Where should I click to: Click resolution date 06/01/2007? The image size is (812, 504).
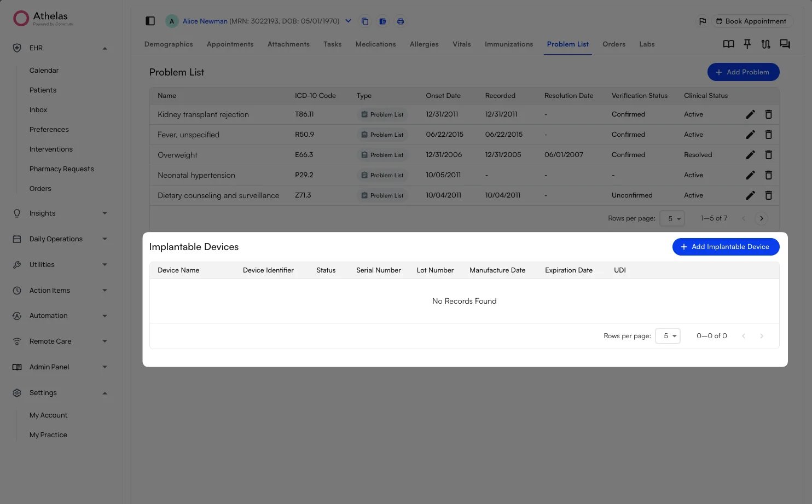click(564, 155)
